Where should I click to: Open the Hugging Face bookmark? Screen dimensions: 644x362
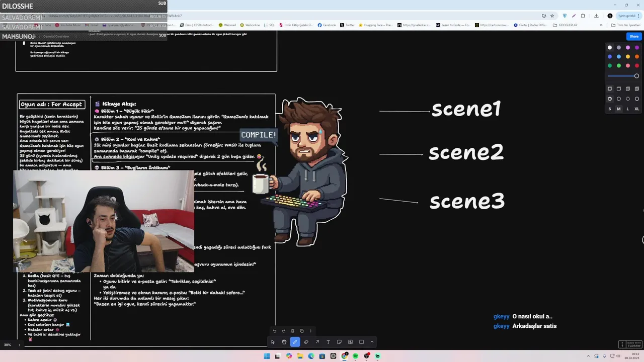coord(376,25)
